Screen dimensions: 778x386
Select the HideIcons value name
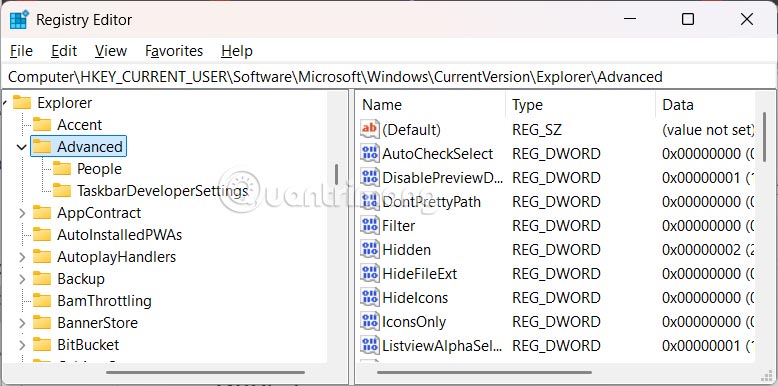point(415,298)
